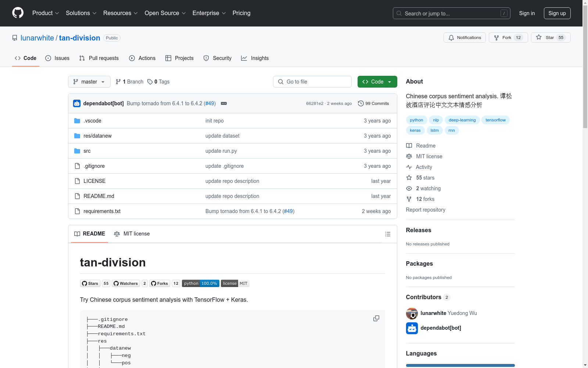Screen dimensions: 588x368
Task: Click the 2 watching link
Action: [x=423, y=188]
